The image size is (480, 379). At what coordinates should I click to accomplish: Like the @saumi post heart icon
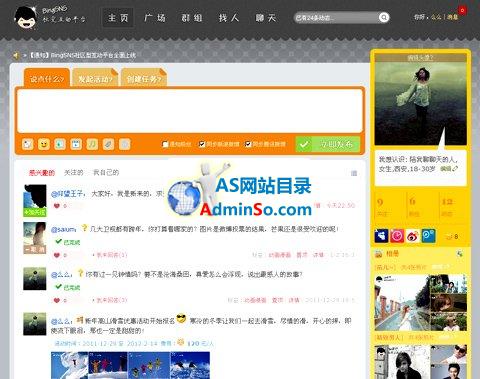point(57,255)
